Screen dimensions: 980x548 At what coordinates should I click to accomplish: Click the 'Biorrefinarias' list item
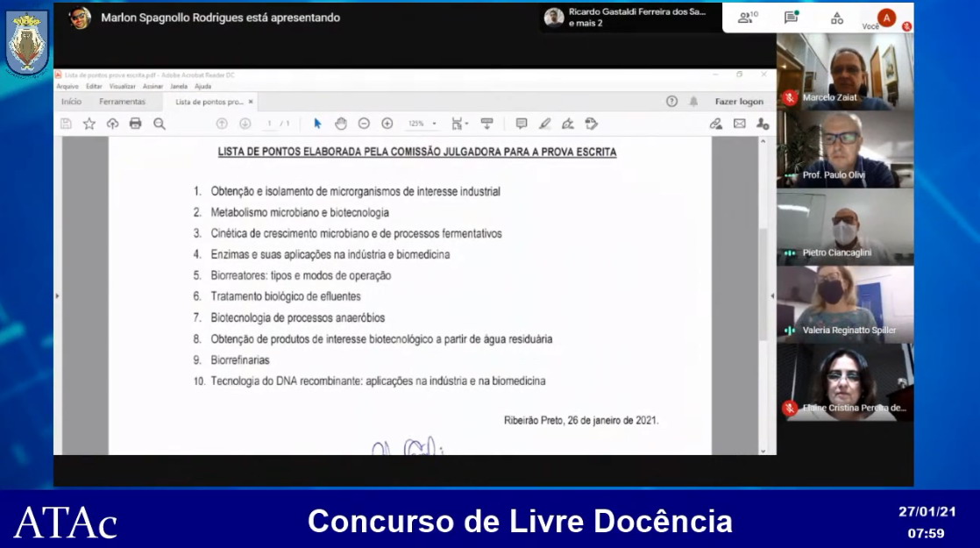tap(240, 359)
